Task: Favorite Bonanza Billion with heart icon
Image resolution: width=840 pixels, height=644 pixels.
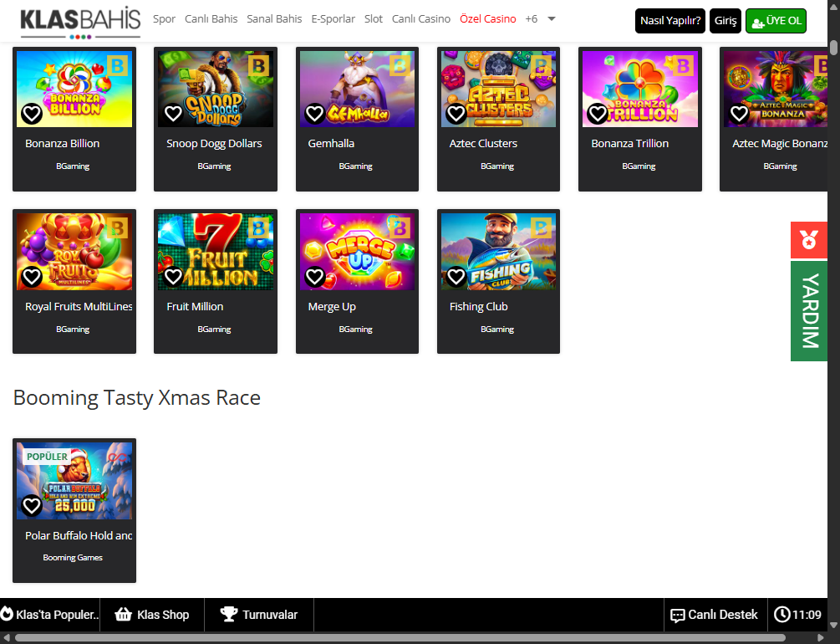Action: click(32, 114)
